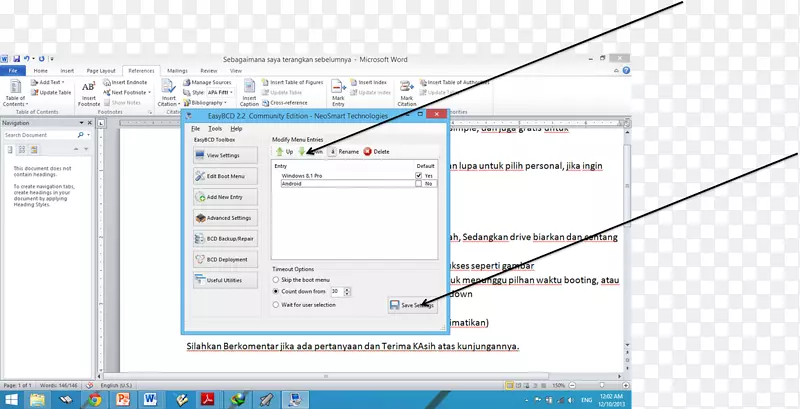800x409 pixels.
Task: Click the Edit Boot Menu button
Action: coord(225,176)
